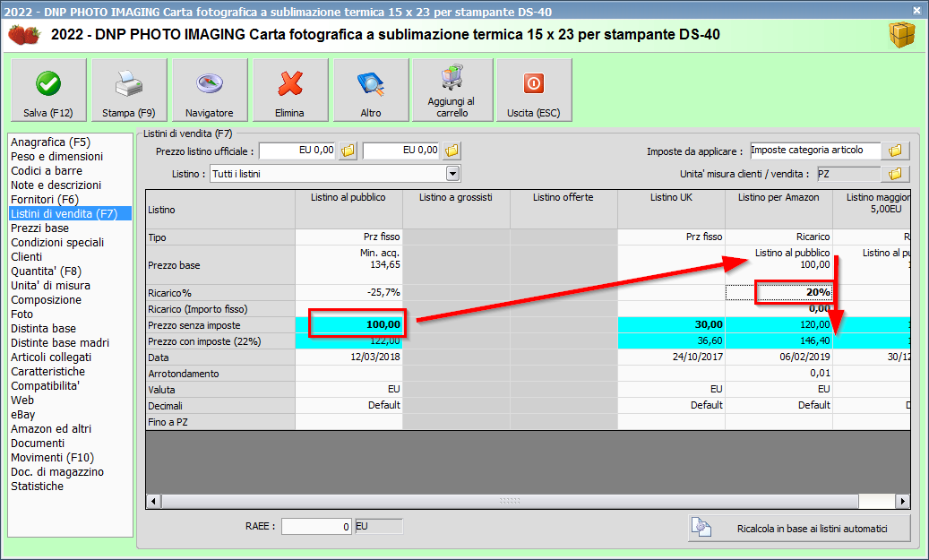Select the 120,00 price cell in Amazon column
This screenshot has height=560, width=929.
[779, 324]
